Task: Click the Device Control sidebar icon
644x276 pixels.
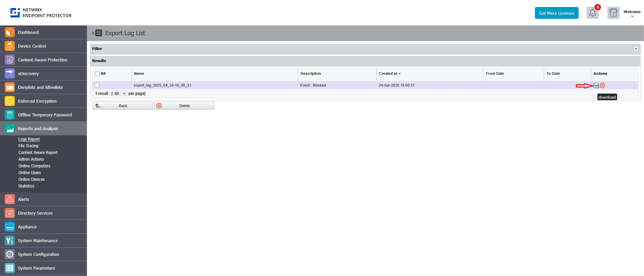Action: 10,46
